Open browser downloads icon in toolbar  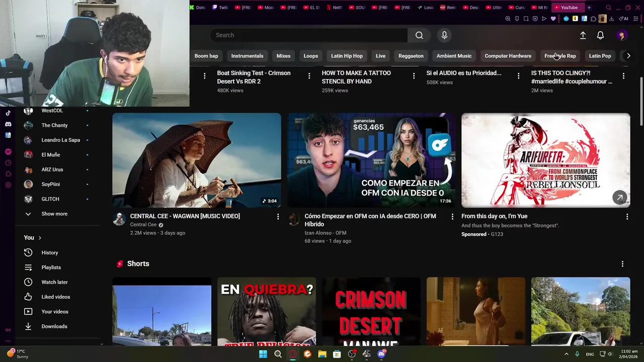tap(611, 19)
